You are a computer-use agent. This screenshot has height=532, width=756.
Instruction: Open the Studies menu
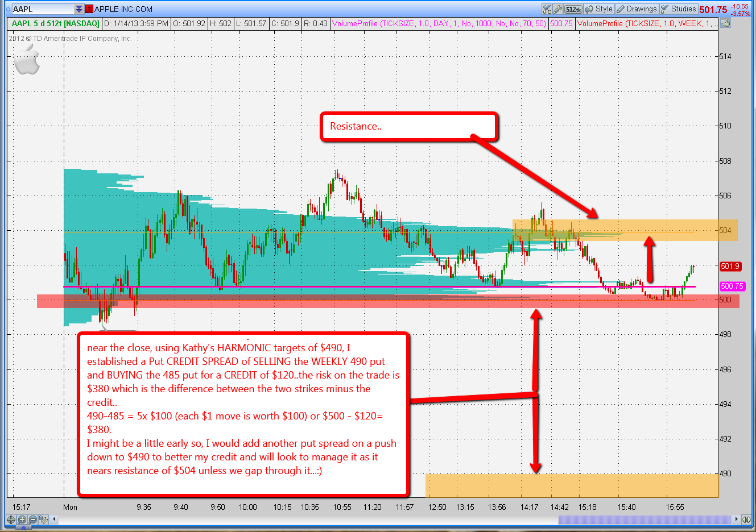(678, 9)
